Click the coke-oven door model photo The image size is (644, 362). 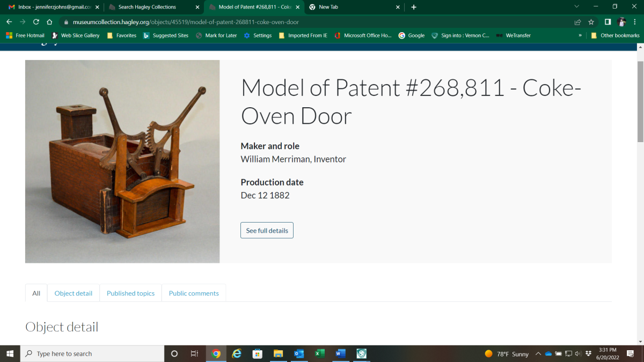122,161
